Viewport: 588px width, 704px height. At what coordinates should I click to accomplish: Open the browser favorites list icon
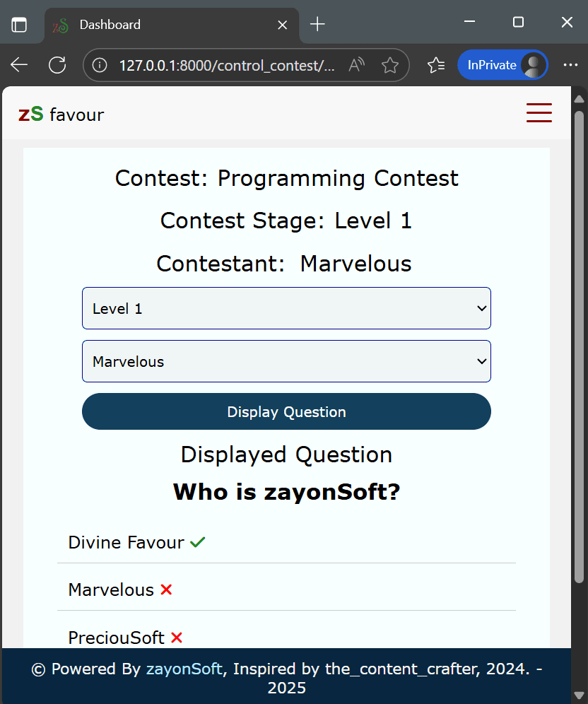pyautogui.click(x=436, y=65)
